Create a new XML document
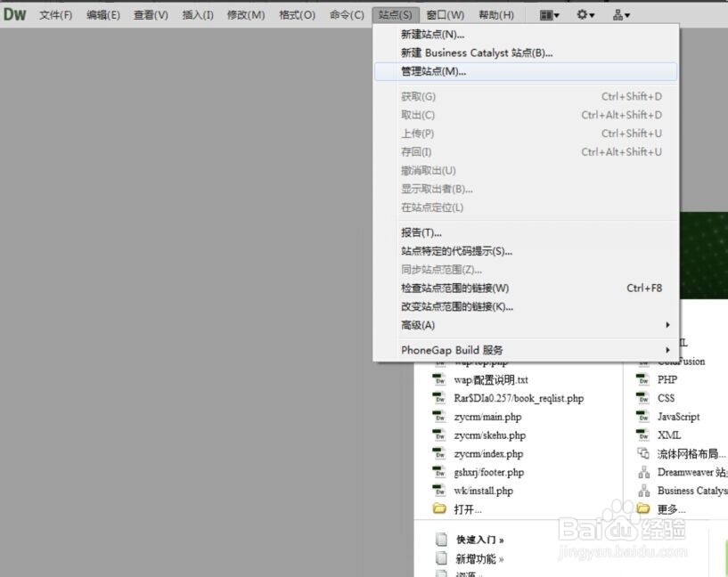This screenshot has height=577, width=728. point(669,435)
